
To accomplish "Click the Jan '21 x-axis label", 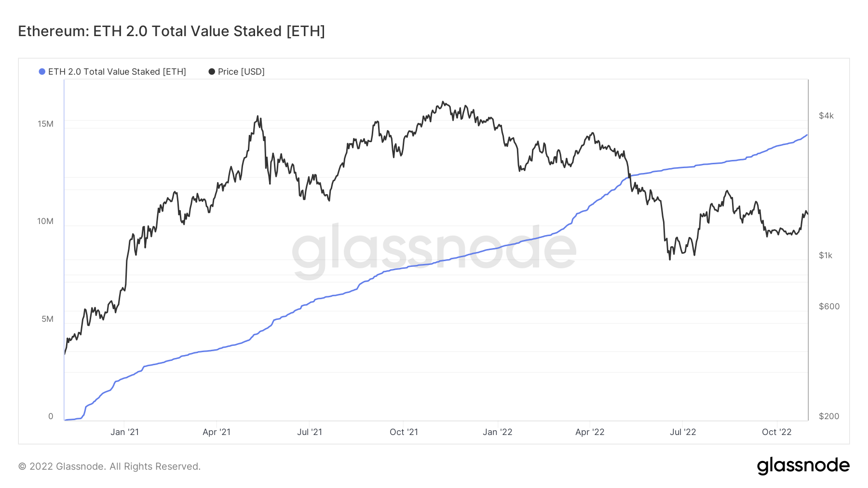I will [124, 432].
